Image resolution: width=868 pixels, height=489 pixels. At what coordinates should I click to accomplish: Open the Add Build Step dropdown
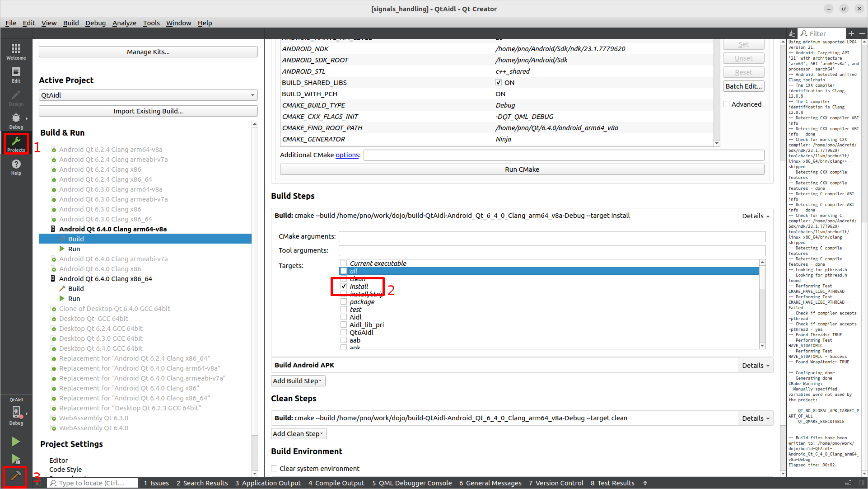(x=298, y=381)
